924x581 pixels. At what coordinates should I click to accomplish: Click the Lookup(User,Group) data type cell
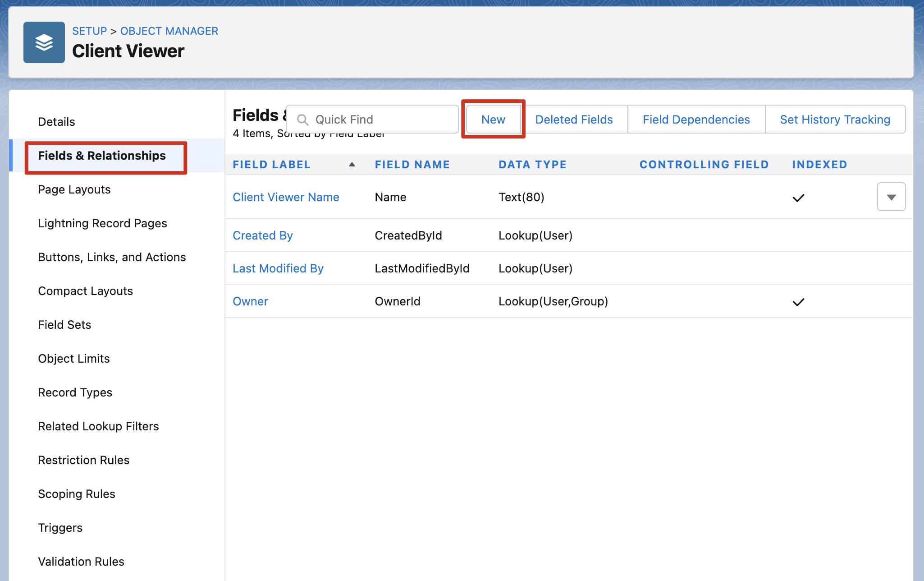pyautogui.click(x=553, y=301)
